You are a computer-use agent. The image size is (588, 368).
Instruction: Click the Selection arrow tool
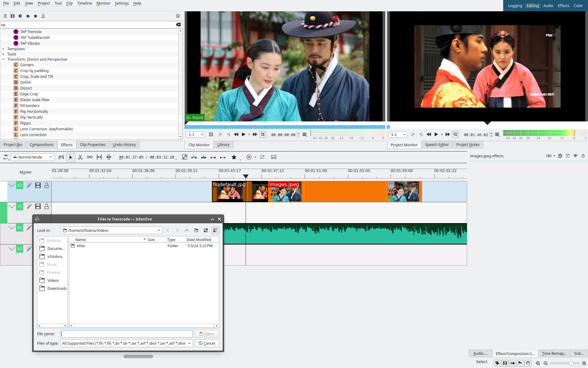point(71,157)
